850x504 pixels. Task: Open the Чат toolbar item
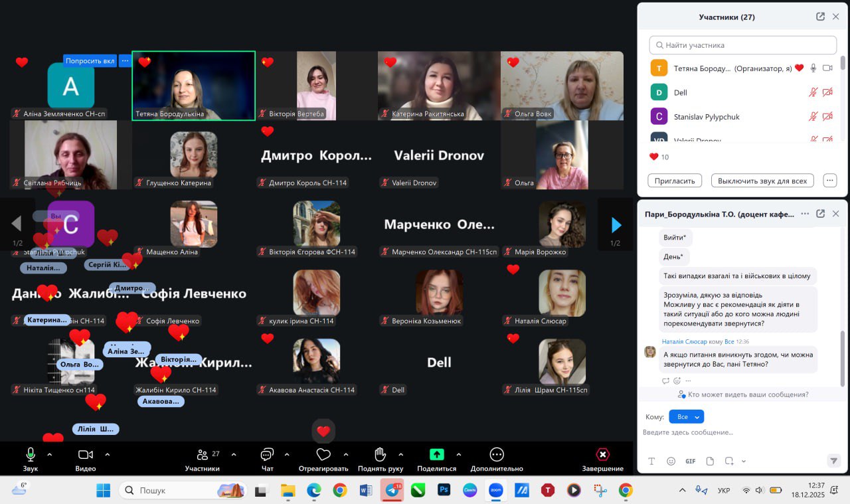point(267,455)
